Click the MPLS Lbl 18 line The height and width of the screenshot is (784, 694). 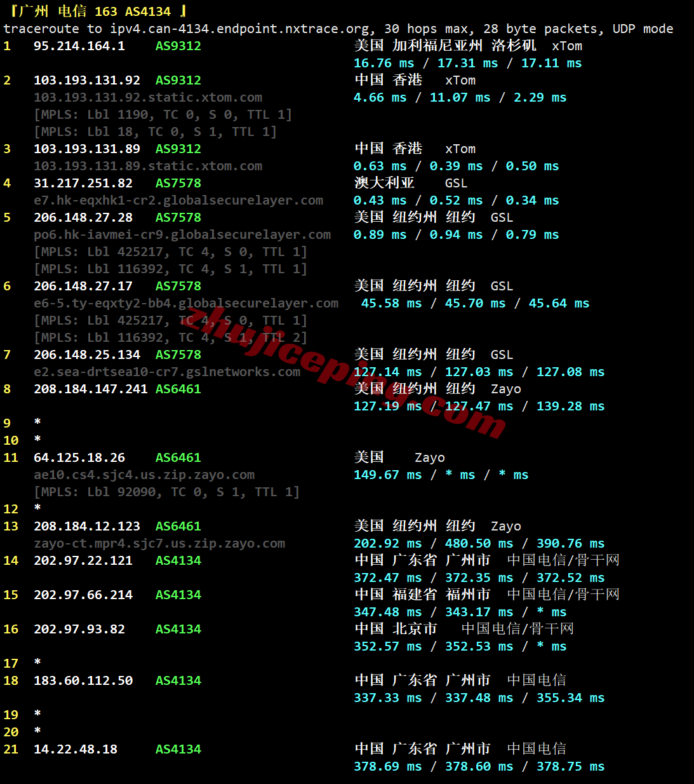(156, 132)
